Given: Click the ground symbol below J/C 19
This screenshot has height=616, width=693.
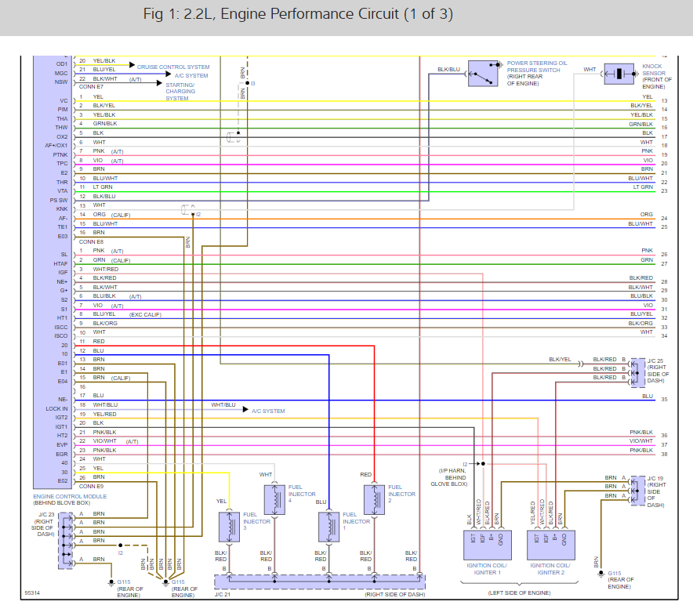Looking at the screenshot, I should coord(600,574).
